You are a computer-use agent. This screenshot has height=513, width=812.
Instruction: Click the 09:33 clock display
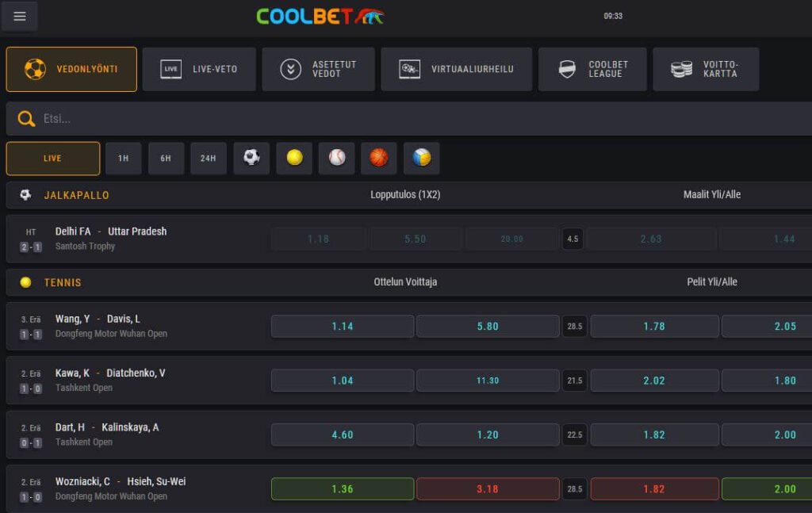[x=613, y=16]
